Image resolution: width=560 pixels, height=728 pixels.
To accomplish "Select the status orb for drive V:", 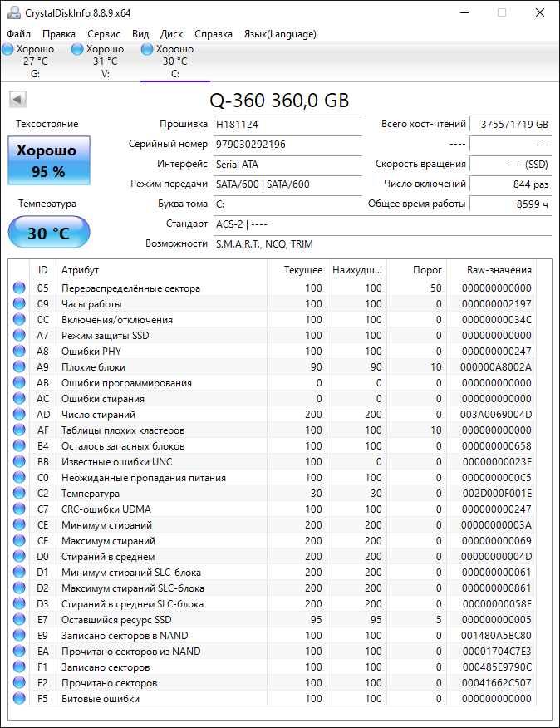I will tap(77, 49).
